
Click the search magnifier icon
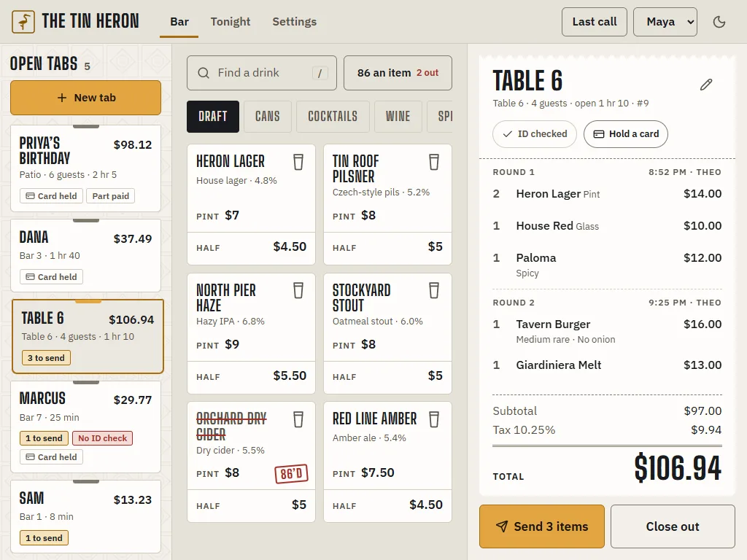point(204,73)
